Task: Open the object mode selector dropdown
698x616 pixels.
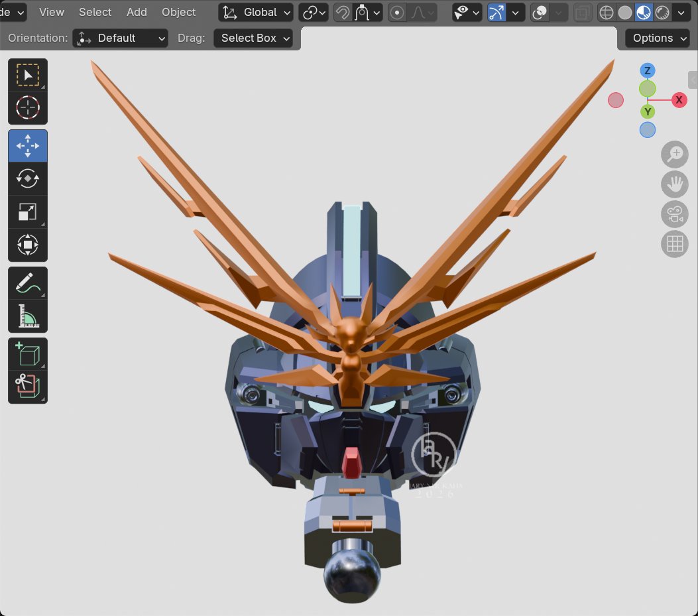Action: click(x=13, y=13)
